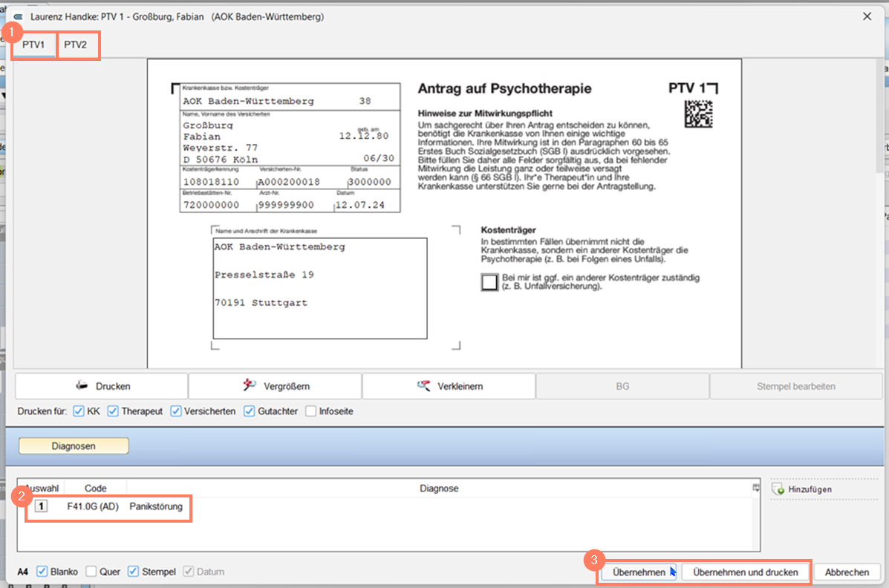Open the PTV2 tab
889x588 pixels.
[76, 45]
